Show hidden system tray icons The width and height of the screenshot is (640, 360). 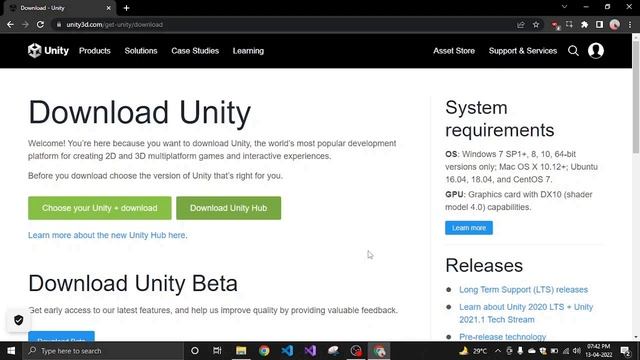(498, 351)
